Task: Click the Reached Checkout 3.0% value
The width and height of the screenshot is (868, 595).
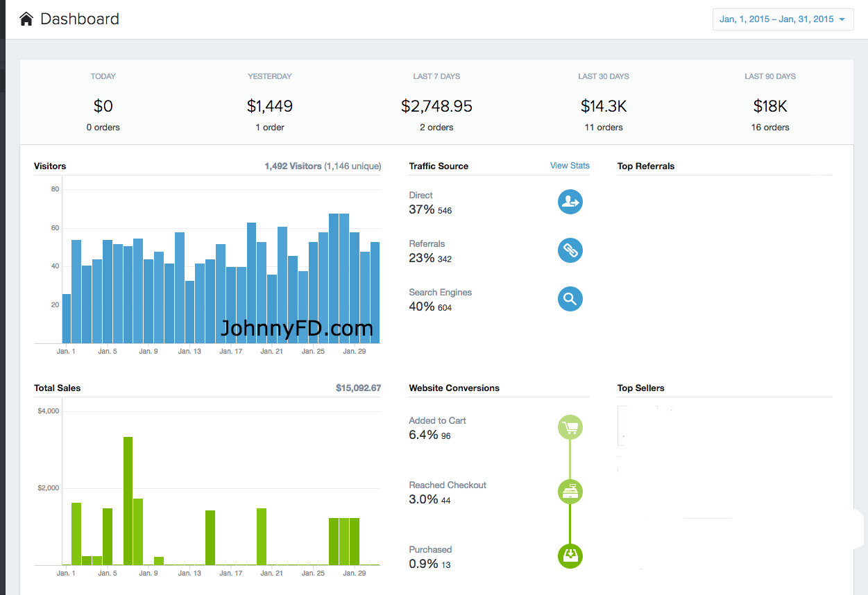Action: (423, 499)
